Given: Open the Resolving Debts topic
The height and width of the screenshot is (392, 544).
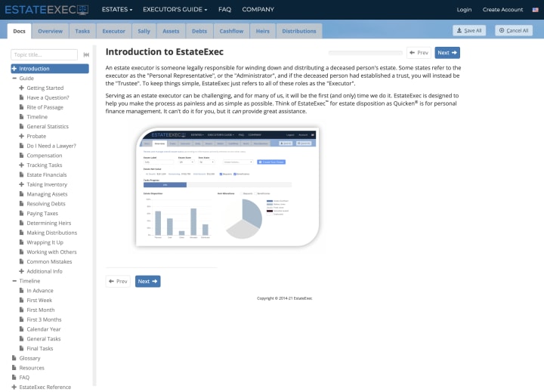Looking at the screenshot, I should tap(46, 204).
